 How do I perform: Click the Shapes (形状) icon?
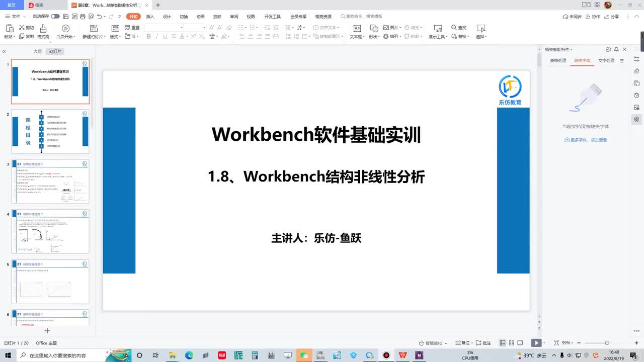click(373, 28)
